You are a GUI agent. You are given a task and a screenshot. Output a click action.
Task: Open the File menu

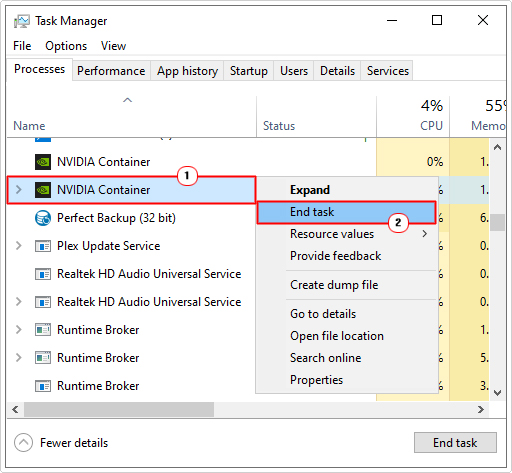pos(22,46)
